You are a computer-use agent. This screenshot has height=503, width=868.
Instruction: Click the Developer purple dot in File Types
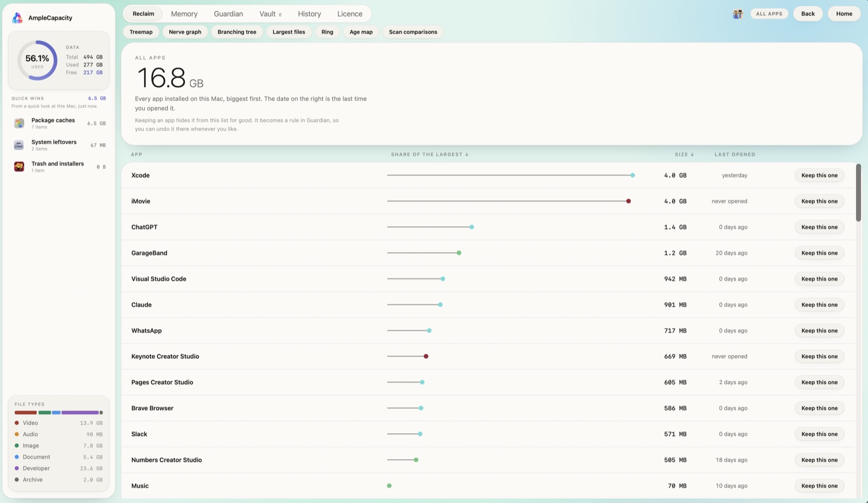17,468
